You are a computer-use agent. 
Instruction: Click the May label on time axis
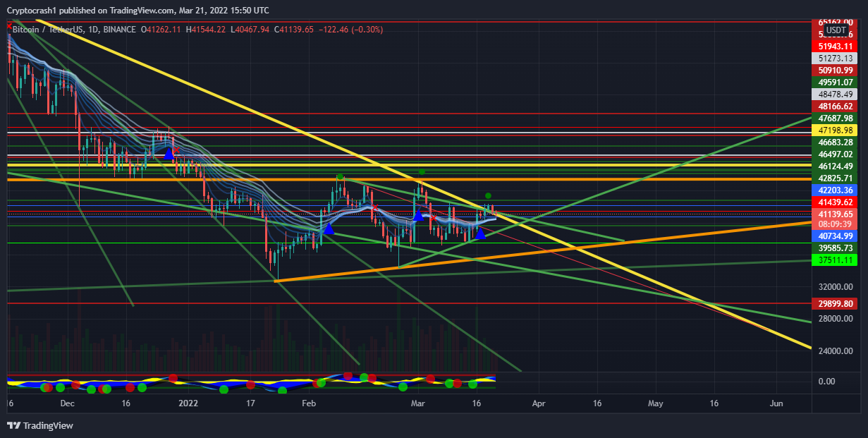click(x=655, y=403)
